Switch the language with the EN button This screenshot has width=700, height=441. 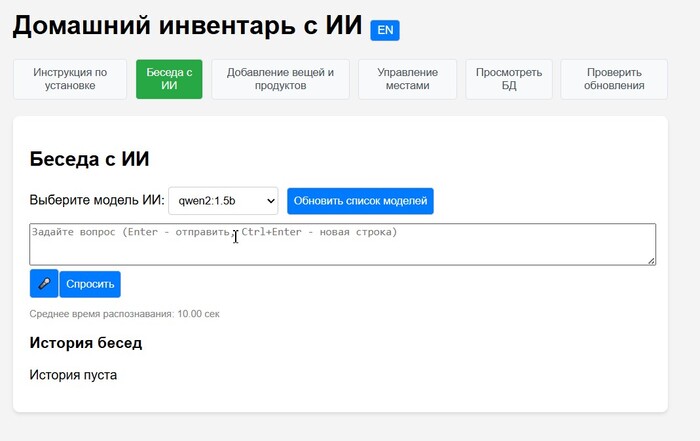coord(385,31)
